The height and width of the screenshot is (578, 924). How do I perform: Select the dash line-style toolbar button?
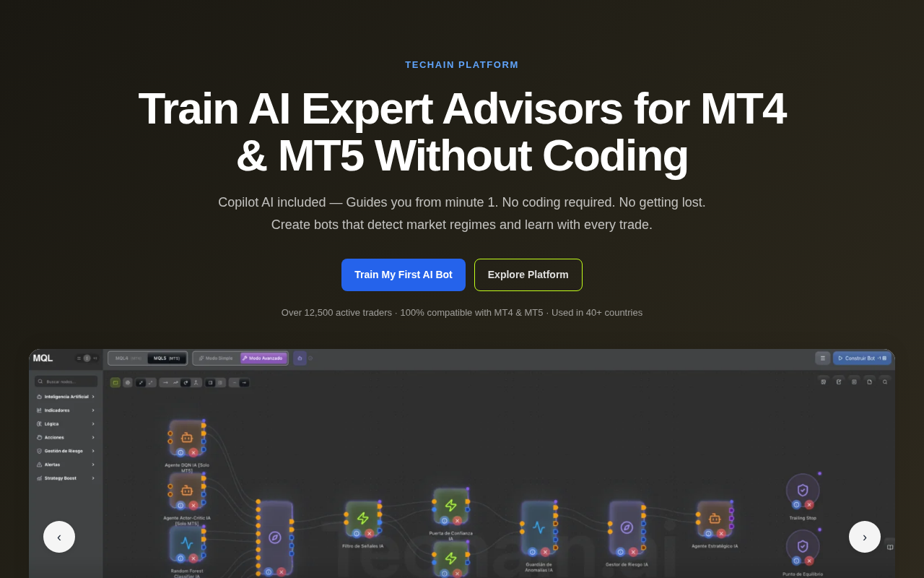coord(234,383)
